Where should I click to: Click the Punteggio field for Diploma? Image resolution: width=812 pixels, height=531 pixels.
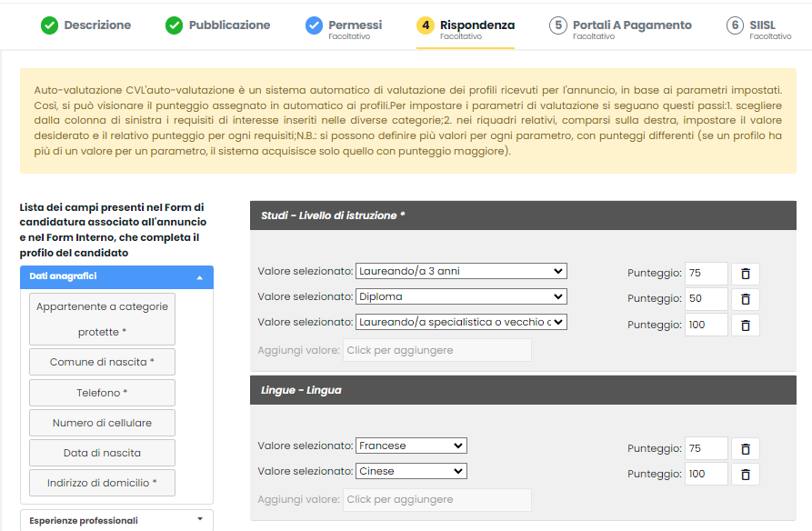706,299
